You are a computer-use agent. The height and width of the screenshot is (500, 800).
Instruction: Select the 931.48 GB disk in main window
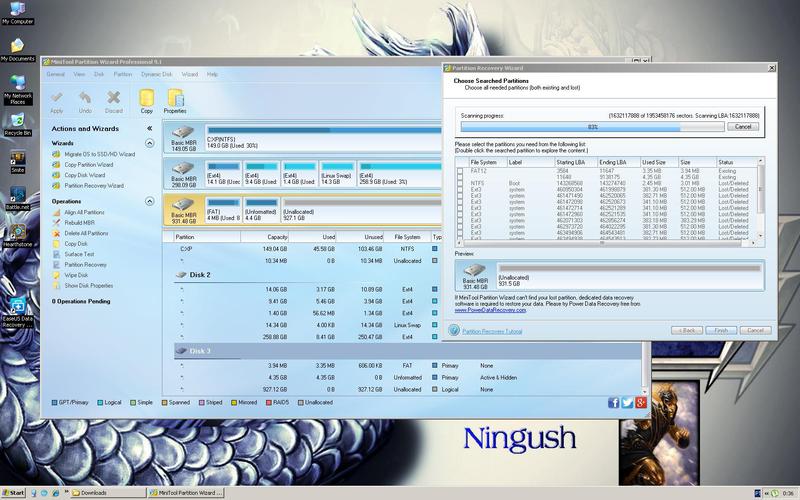[184, 210]
